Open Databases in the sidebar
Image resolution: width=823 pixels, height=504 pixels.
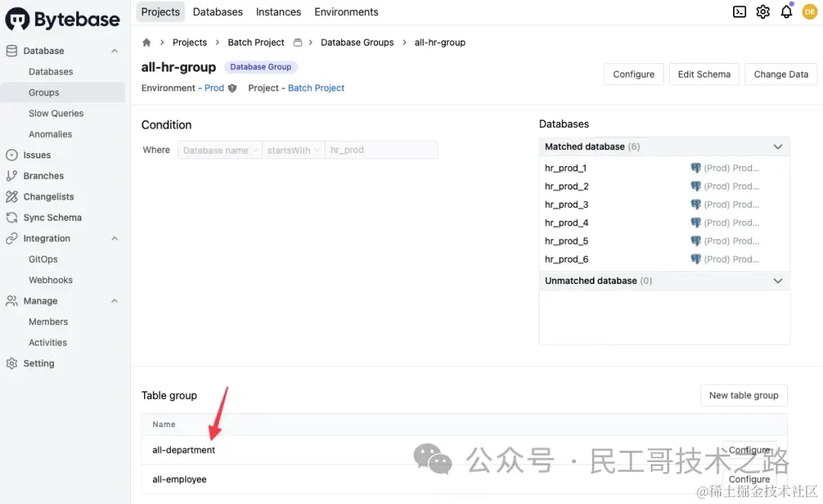tap(51, 72)
